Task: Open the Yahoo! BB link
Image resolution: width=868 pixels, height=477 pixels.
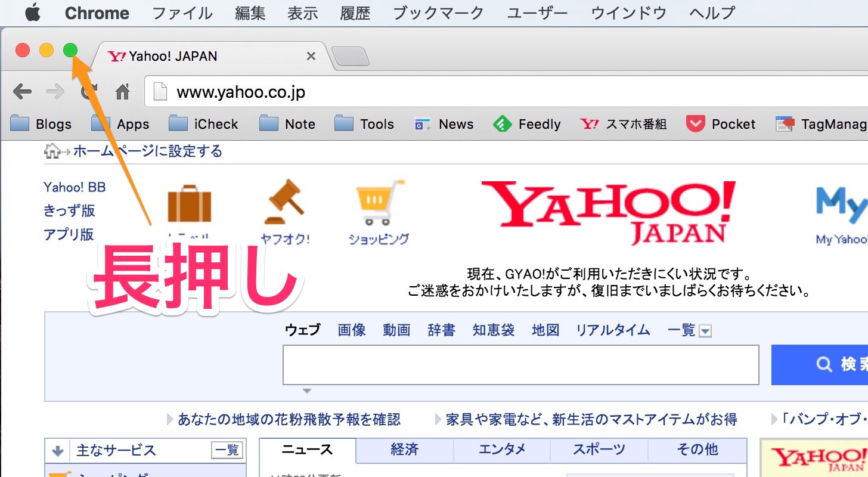Action: (75, 187)
